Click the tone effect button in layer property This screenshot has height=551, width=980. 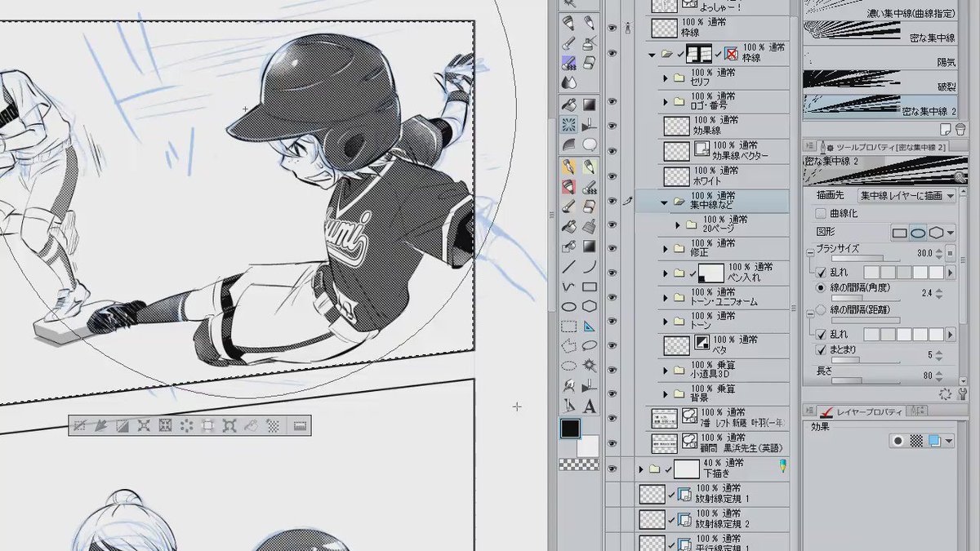(x=916, y=441)
